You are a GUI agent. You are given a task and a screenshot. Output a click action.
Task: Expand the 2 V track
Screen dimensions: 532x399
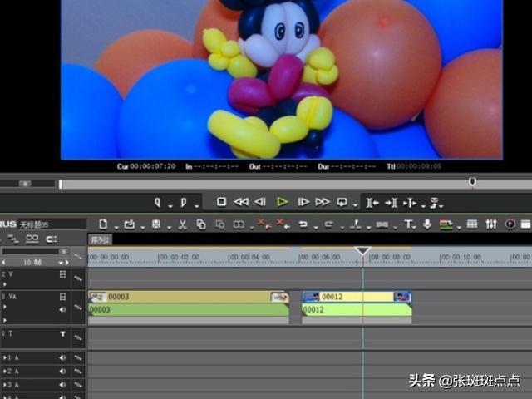[x=4, y=284]
